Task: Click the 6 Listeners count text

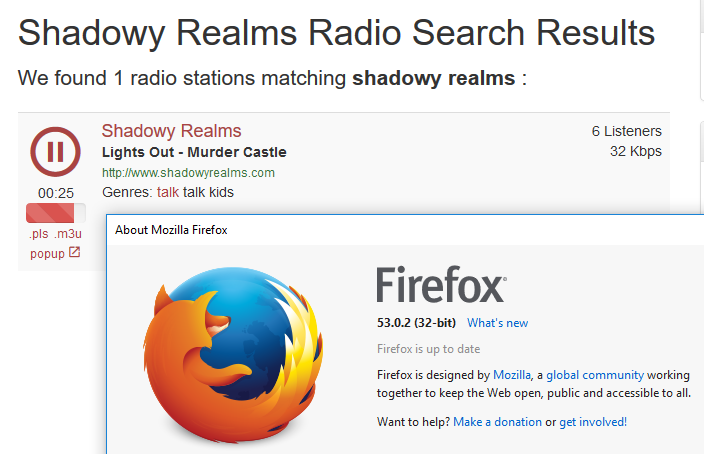Action: (626, 131)
